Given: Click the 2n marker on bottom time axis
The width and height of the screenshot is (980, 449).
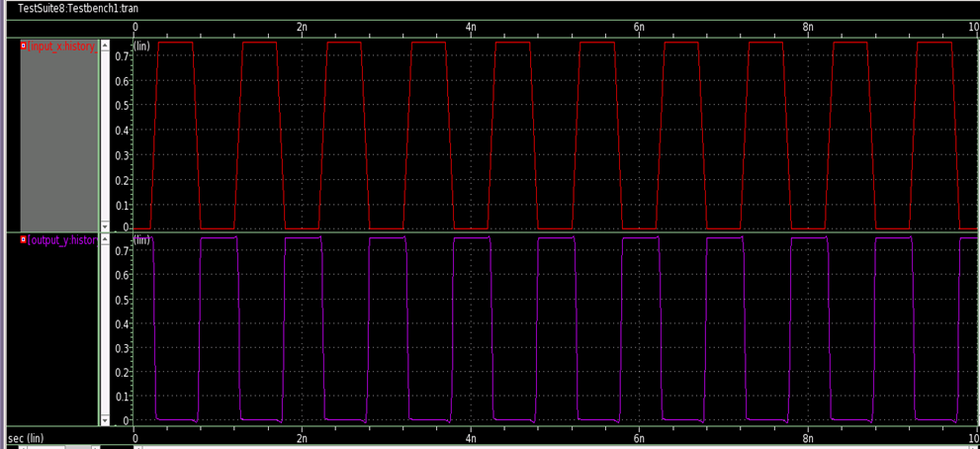Looking at the screenshot, I should point(302,438).
